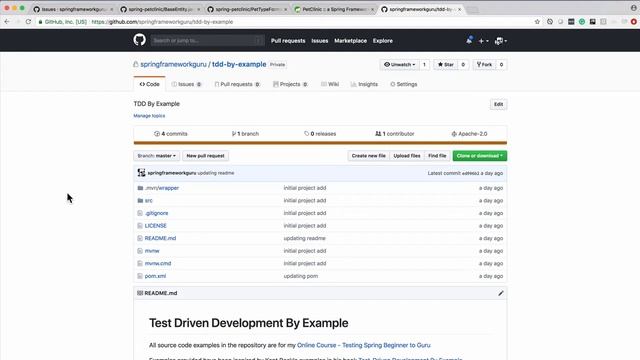The height and width of the screenshot is (360, 640).
Task: Expand the Branch: master dropdown
Action: (156, 156)
